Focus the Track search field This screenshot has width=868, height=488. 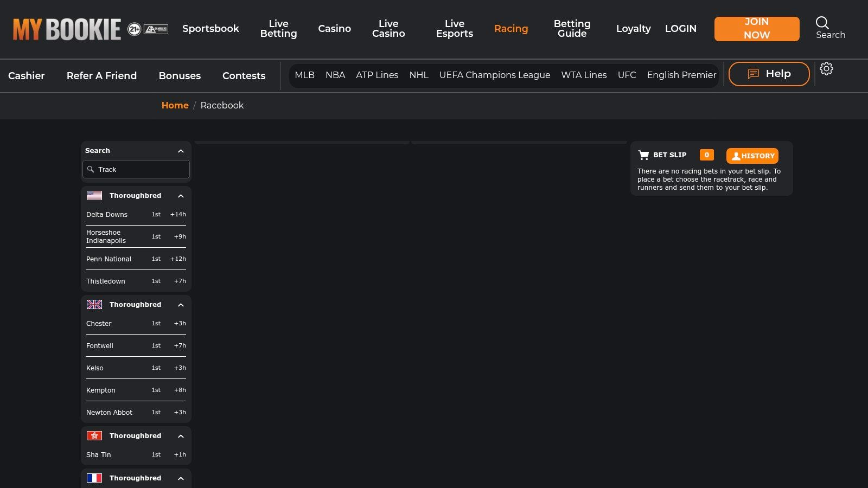point(136,169)
